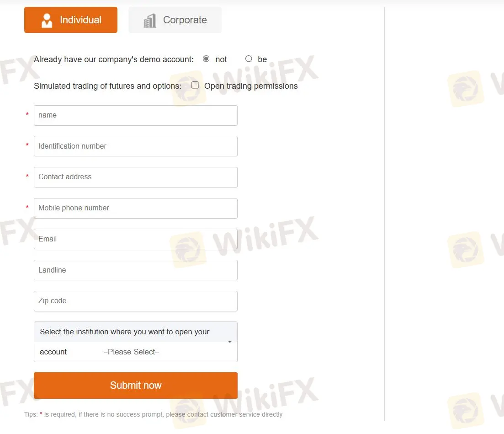This screenshot has width=504, height=434.
Task: Focus the Landline input box
Action: (136, 270)
